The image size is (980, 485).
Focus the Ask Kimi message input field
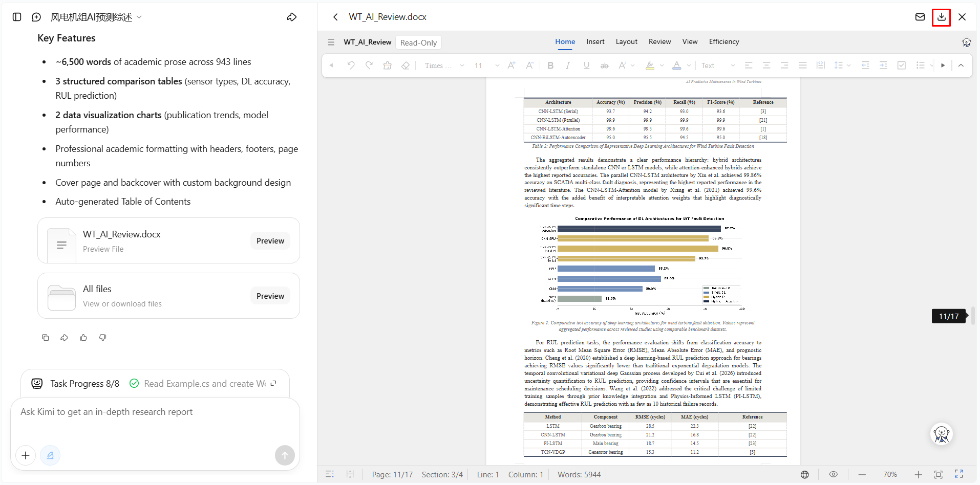155,412
